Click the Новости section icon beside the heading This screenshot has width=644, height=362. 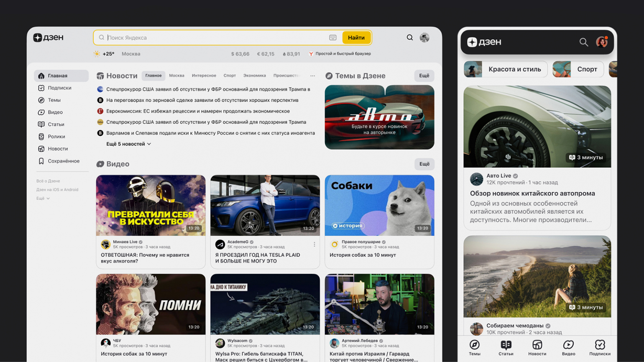coord(100,76)
